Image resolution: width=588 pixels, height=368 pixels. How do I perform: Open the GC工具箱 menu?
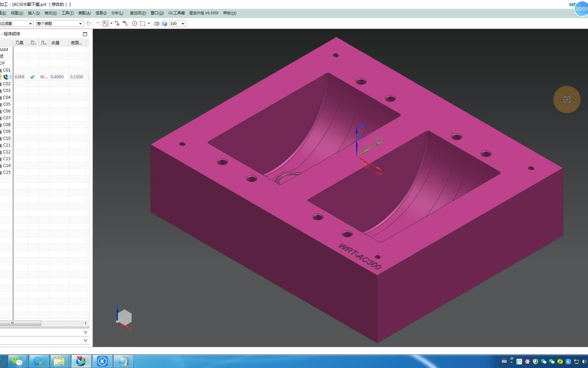tap(177, 13)
